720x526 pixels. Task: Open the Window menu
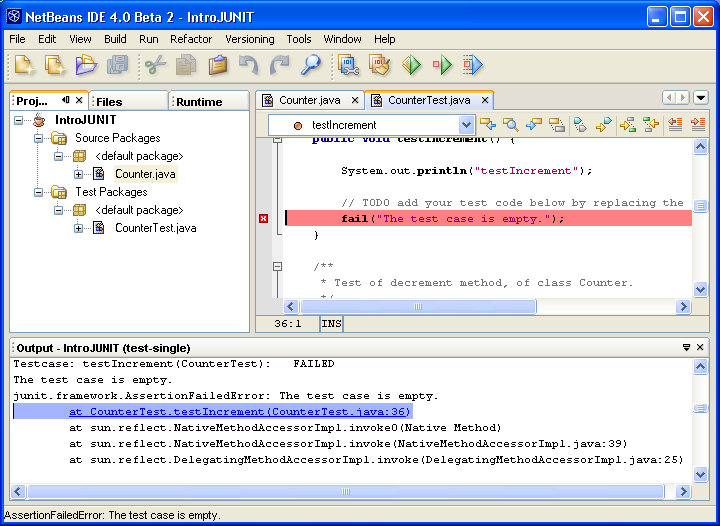[x=343, y=39]
